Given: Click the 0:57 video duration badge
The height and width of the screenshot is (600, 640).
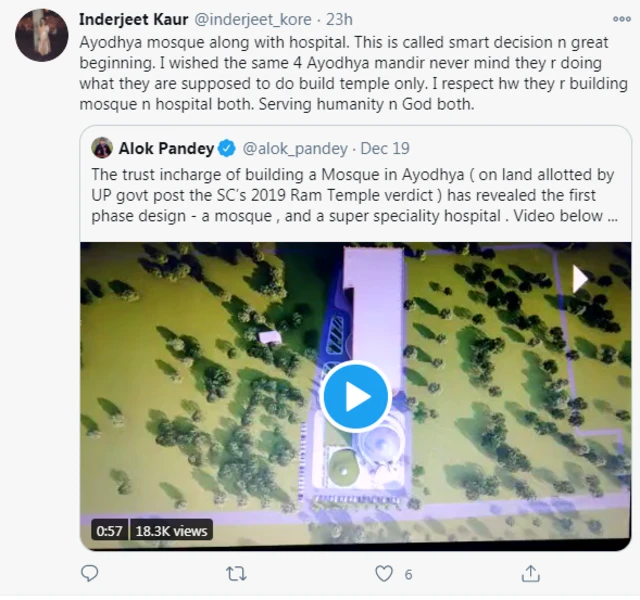Looking at the screenshot, I should point(108,531).
